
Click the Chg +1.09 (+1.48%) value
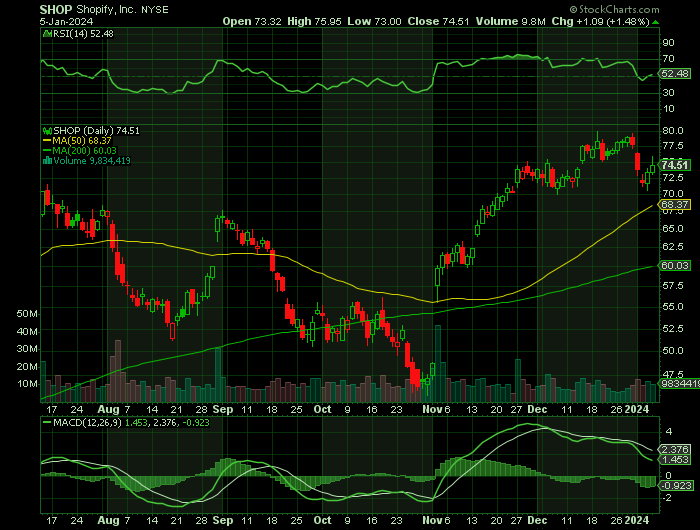600,21
